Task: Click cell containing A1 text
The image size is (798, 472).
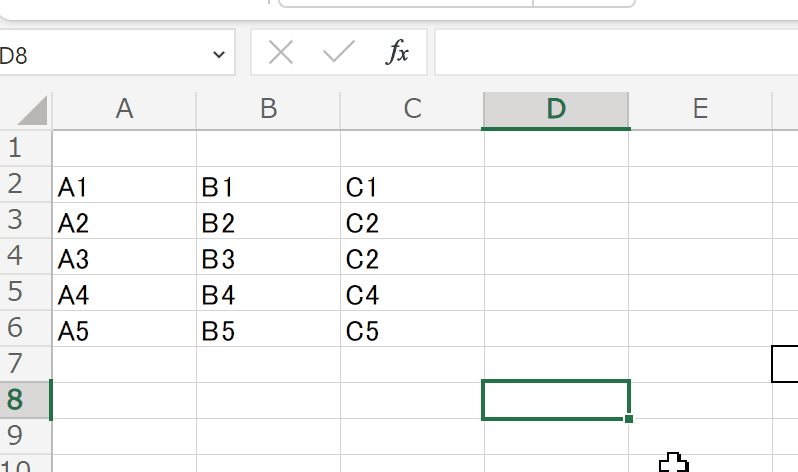Action: [x=124, y=186]
